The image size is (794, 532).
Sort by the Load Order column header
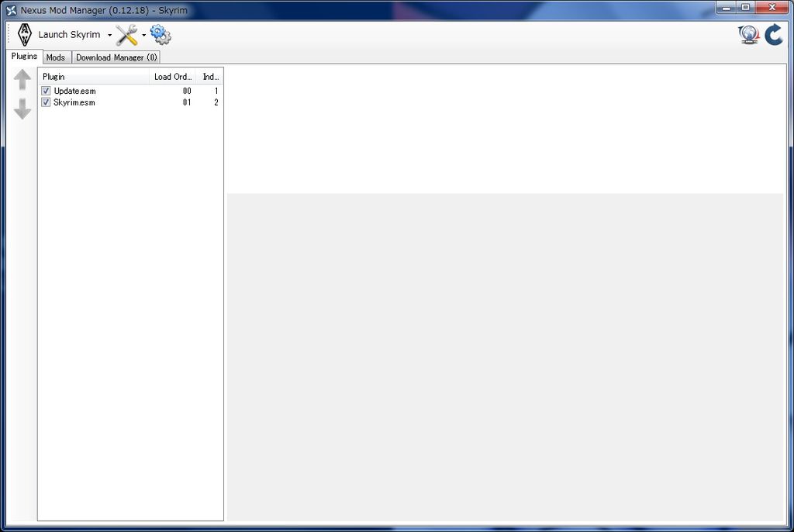pos(173,77)
